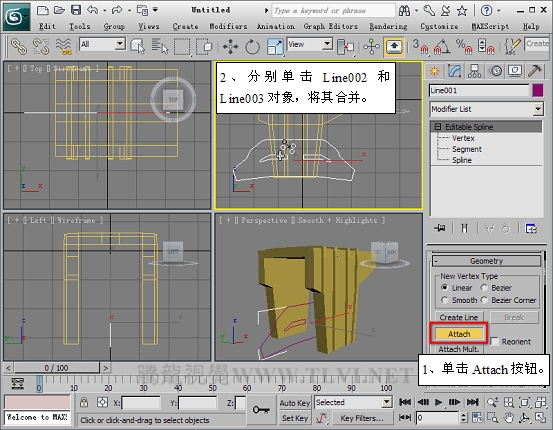Image resolution: width=553 pixels, height=430 pixels.
Task: Select the Select and Move tool
Action: point(230,47)
